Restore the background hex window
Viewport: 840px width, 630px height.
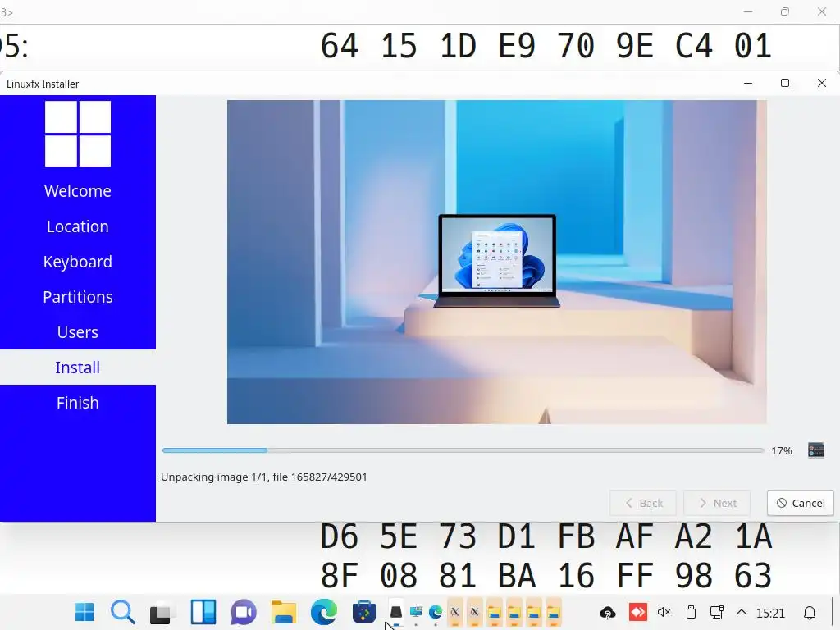pyautogui.click(x=785, y=11)
